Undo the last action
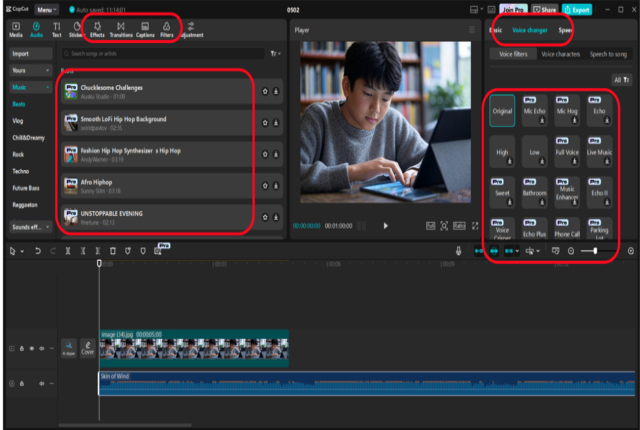The image size is (640, 430). pos(38,251)
